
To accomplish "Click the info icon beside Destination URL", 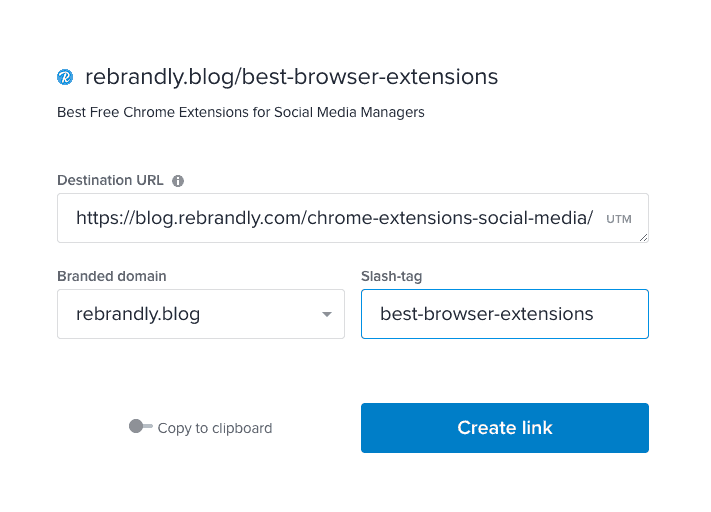I will click(178, 181).
